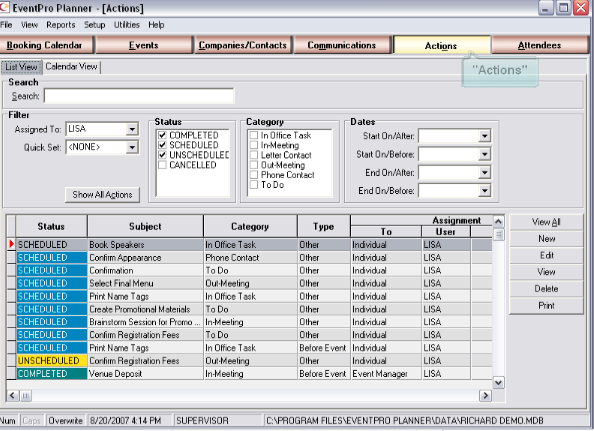Click the View All button

tap(546, 222)
